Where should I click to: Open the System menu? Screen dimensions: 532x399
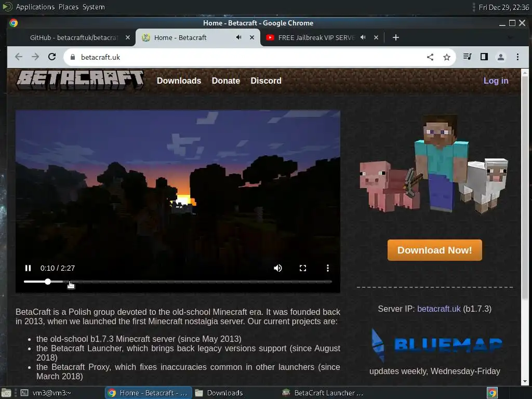(x=94, y=7)
